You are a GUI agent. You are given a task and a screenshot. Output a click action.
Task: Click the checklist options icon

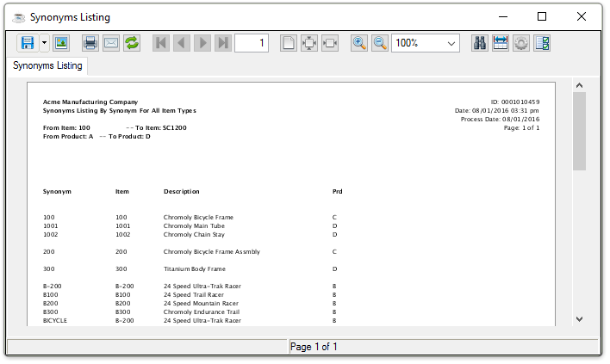point(542,43)
